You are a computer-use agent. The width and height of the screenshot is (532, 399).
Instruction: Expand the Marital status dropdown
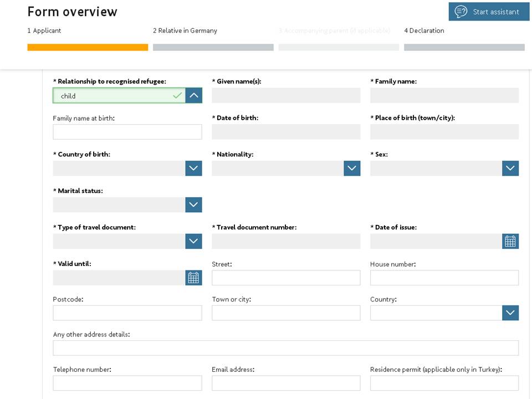193,204
